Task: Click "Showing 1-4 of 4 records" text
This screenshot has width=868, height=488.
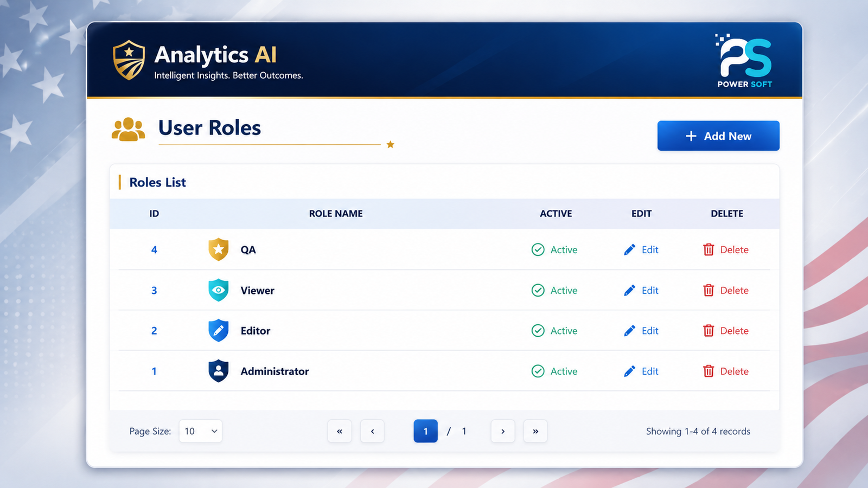Action: (x=698, y=431)
